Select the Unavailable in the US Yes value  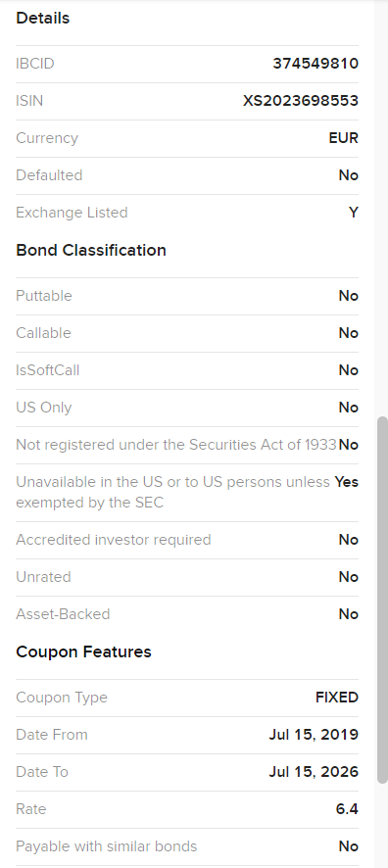pos(347,482)
